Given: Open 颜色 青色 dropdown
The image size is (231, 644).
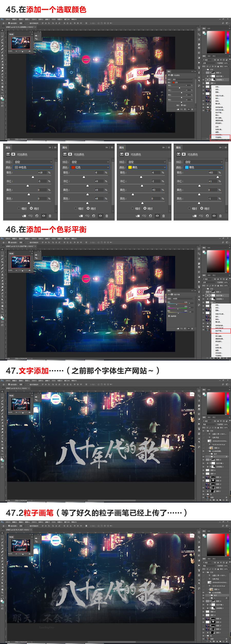Looking at the screenshot, I should point(204,167).
